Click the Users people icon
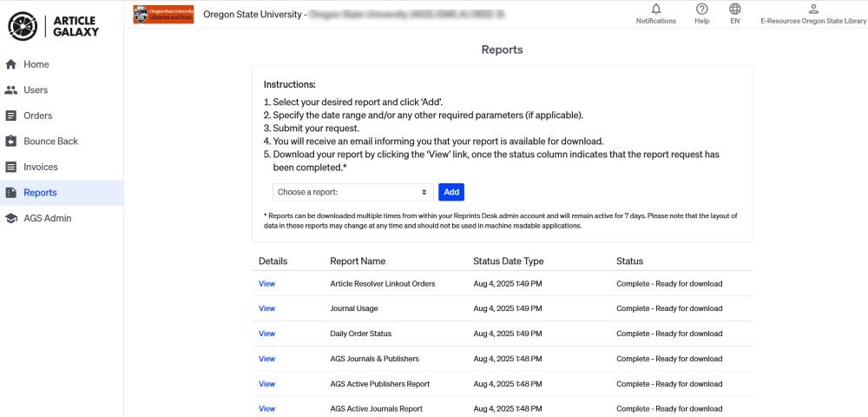Viewport: 868px width, 417px height. 11,90
